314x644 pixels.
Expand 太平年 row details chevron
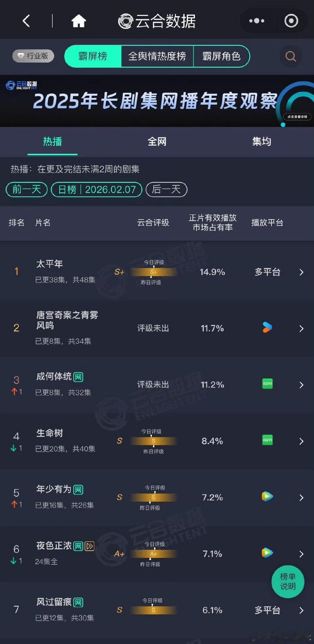(x=301, y=272)
